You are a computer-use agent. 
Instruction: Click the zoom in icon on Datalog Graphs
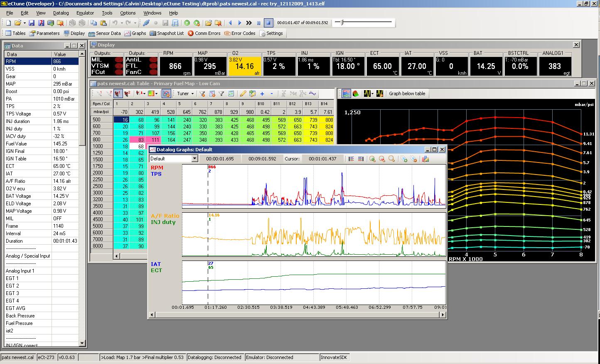[372, 159]
